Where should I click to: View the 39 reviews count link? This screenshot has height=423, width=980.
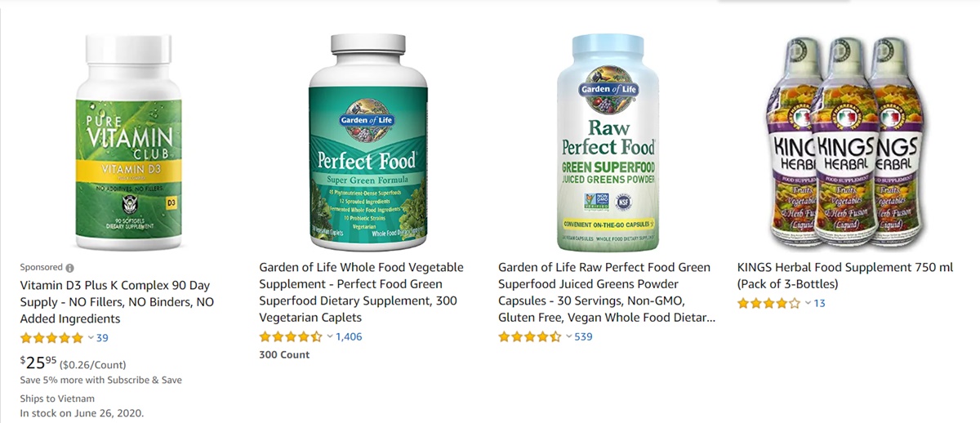(x=102, y=337)
